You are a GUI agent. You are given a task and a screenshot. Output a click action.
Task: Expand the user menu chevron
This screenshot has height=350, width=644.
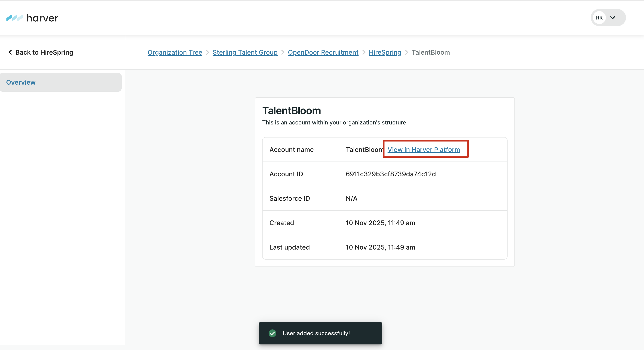tap(613, 18)
